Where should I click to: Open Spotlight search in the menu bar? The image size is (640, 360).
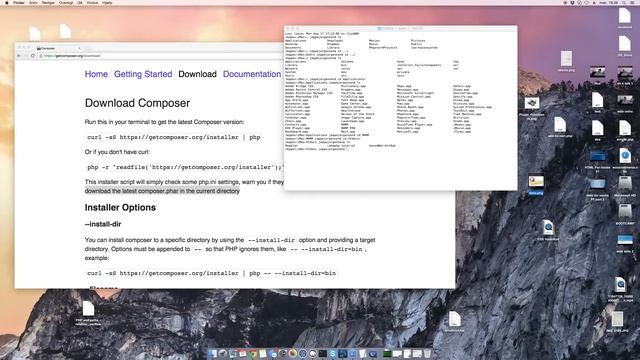pos(624,2)
